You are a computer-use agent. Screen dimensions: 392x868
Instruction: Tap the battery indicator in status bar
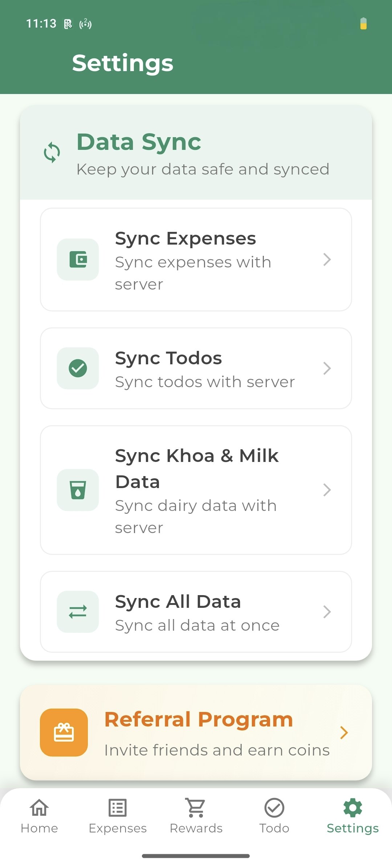363,24
